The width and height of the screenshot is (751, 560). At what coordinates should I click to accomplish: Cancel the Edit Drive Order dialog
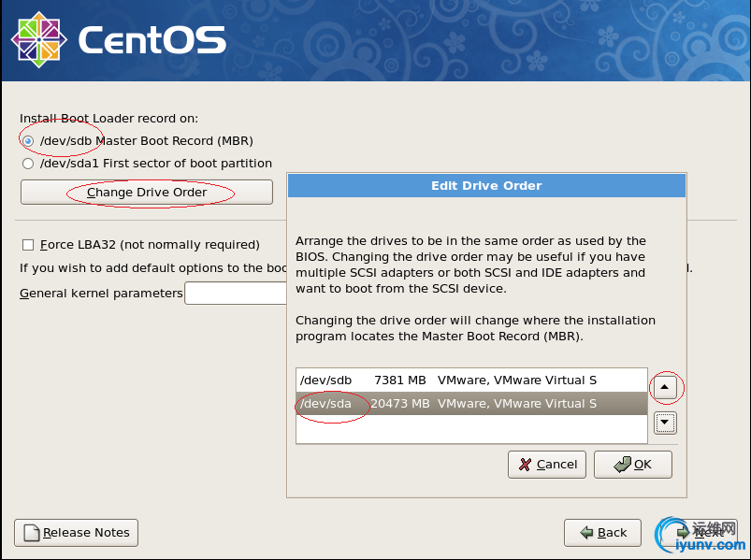click(547, 465)
